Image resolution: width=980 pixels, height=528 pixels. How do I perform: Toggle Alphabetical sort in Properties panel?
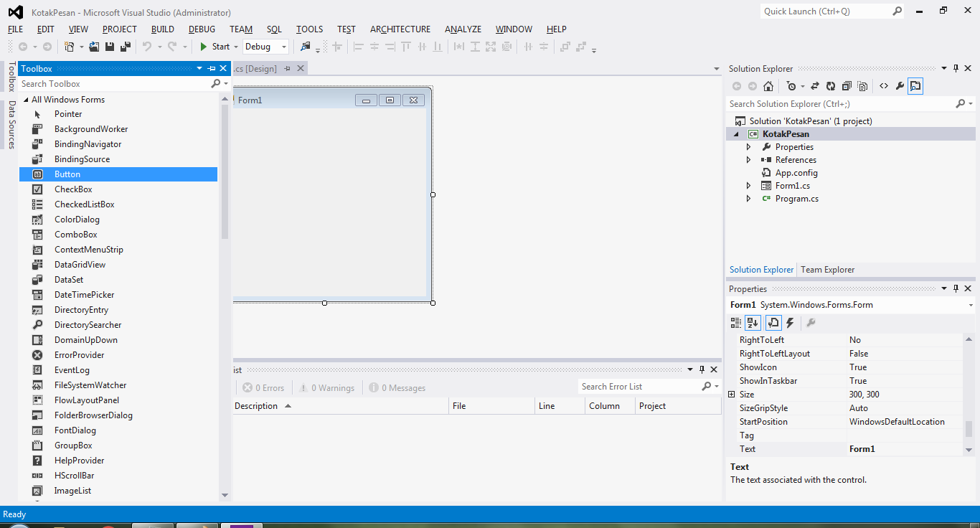tap(753, 323)
